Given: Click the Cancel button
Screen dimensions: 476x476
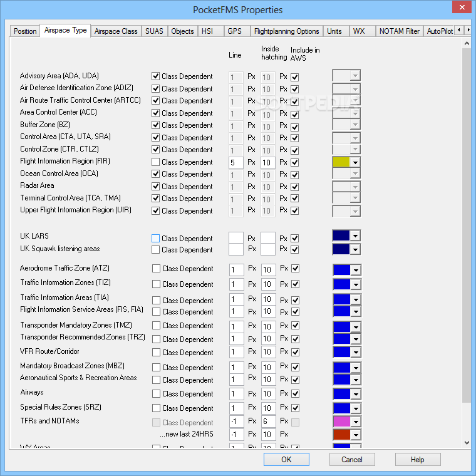Looking at the screenshot, I should click(352, 459).
